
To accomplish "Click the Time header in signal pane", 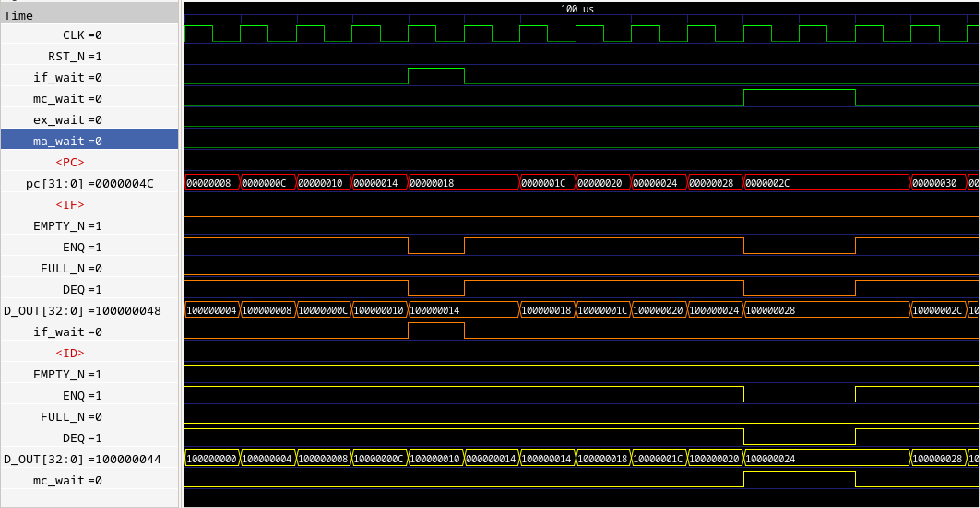I will click(x=18, y=16).
